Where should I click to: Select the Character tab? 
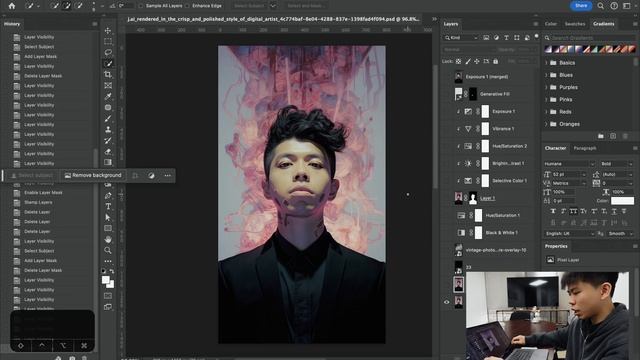pos(556,148)
